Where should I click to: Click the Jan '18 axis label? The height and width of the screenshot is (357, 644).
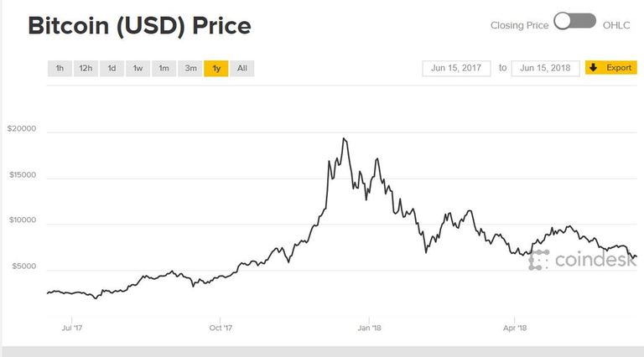point(369,329)
